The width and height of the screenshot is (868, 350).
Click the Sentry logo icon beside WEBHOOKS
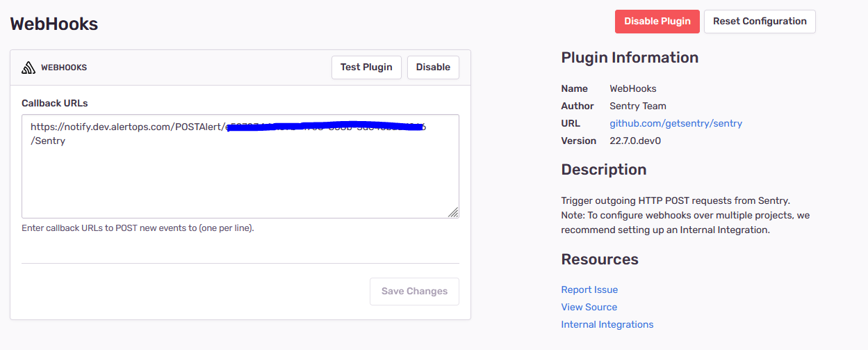[x=28, y=67]
